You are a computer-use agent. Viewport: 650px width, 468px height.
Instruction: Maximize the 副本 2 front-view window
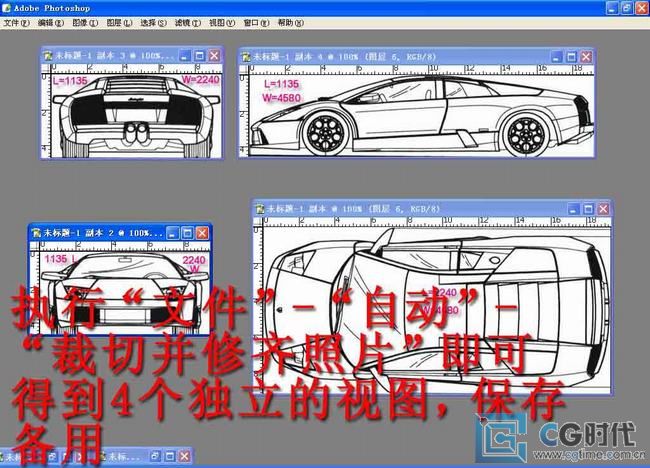pyautogui.click(x=187, y=233)
